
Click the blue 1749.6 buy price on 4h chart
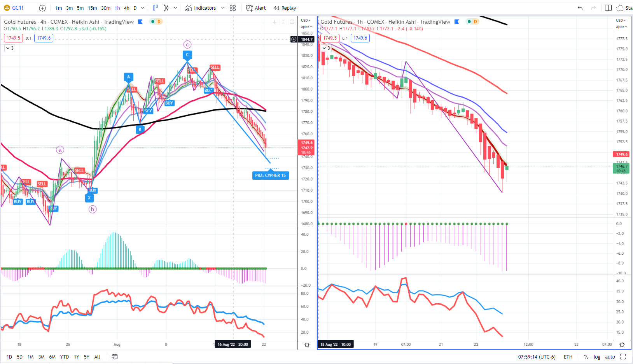click(x=44, y=38)
